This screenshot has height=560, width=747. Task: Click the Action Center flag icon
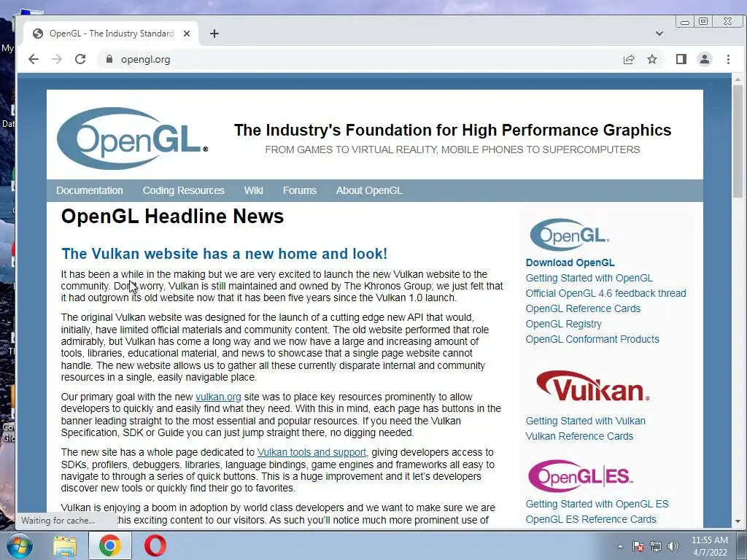tap(638, 546)
